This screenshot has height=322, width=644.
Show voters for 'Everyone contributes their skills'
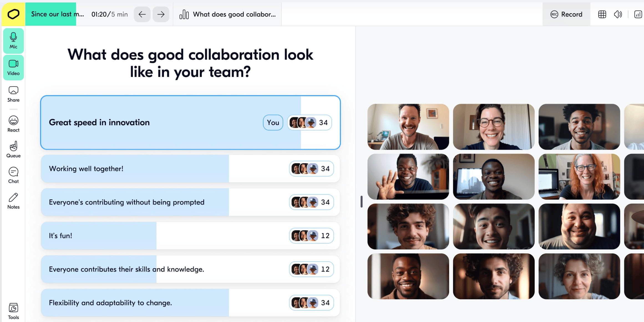click(x=311, y=269)
